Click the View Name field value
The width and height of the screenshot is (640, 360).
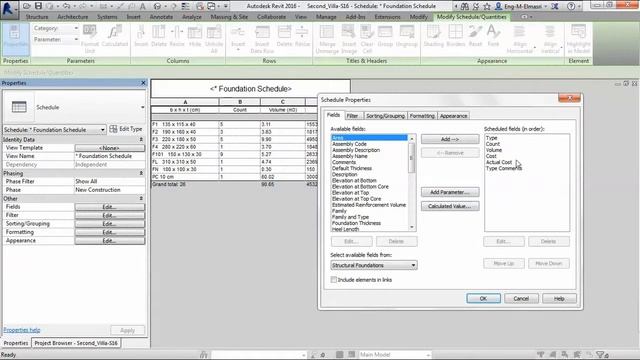[x=109, y=156]
